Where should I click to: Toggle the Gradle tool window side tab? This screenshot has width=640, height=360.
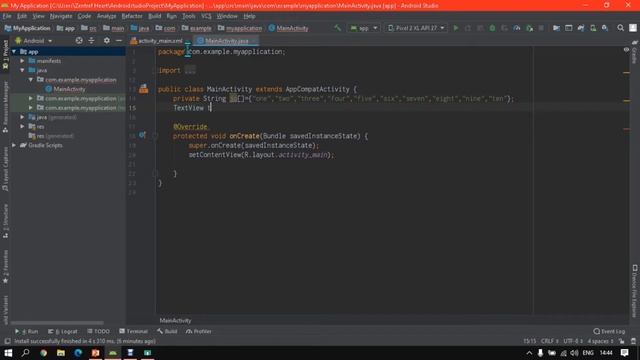click(x=635, y=52)
